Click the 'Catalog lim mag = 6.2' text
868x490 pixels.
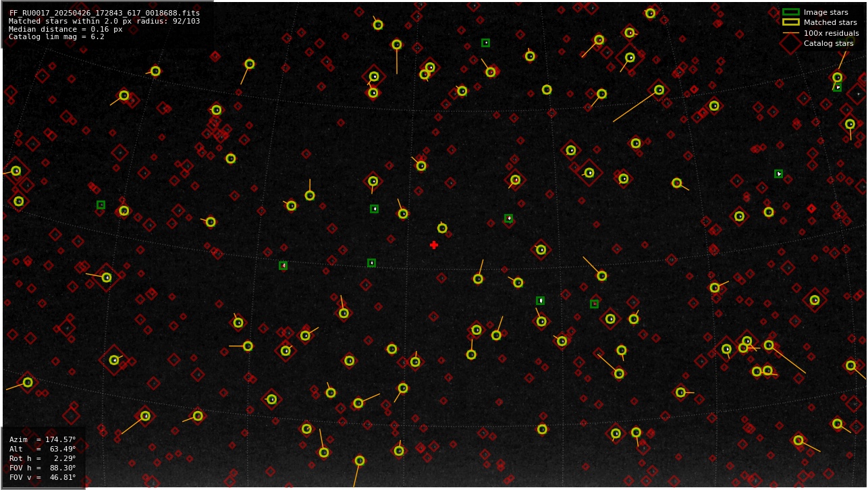57,37
